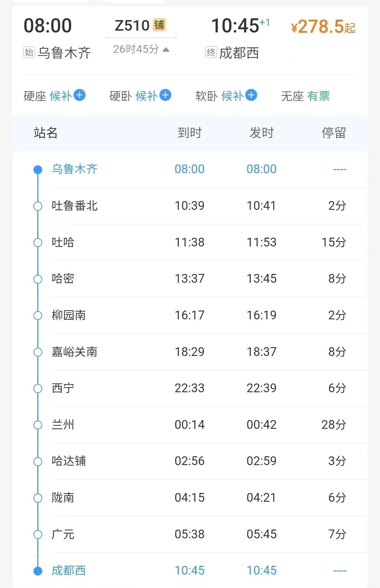Screen dimensions: 380x588
Task: Click the 停留 column header
Action: tap(334, 133)
